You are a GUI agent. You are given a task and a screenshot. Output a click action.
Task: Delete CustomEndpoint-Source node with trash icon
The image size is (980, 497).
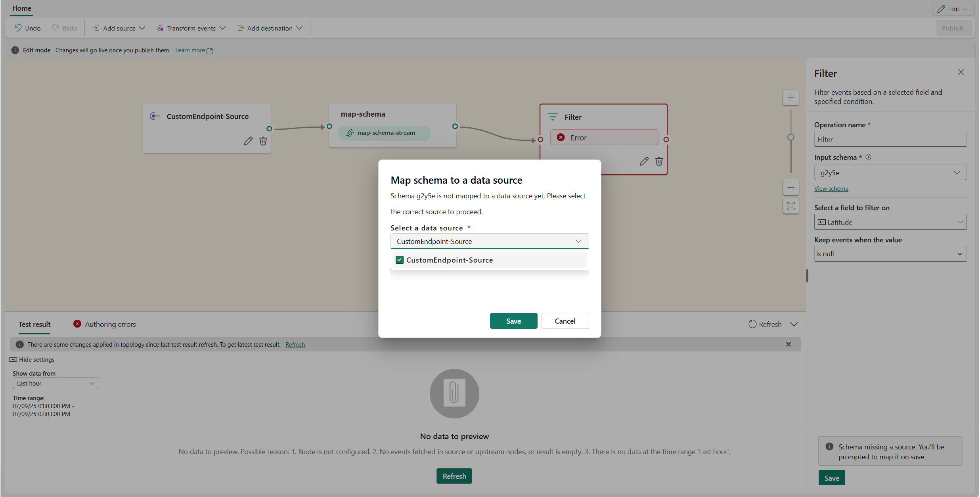coord(263,141)
